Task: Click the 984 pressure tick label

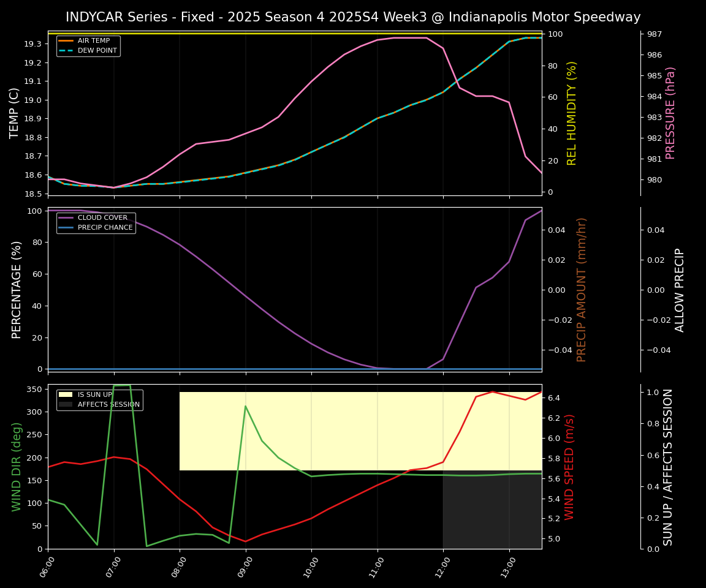Action: pos(655,97)
